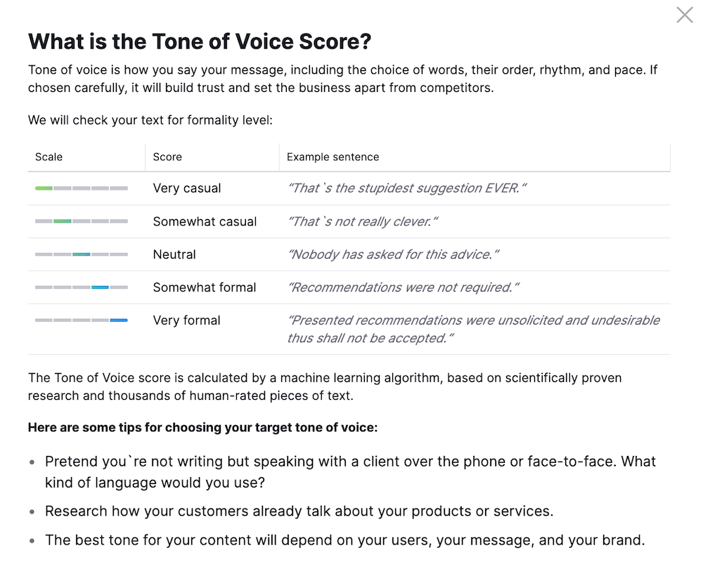Click the Scale column header
The width and height of the screenshot is (703, 588).
click(49, 157)
